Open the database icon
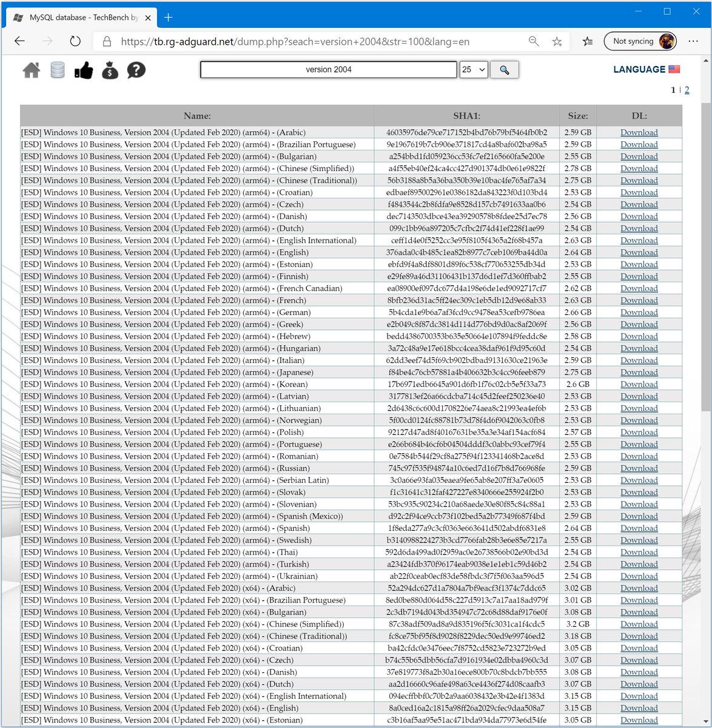 point(58,70)
